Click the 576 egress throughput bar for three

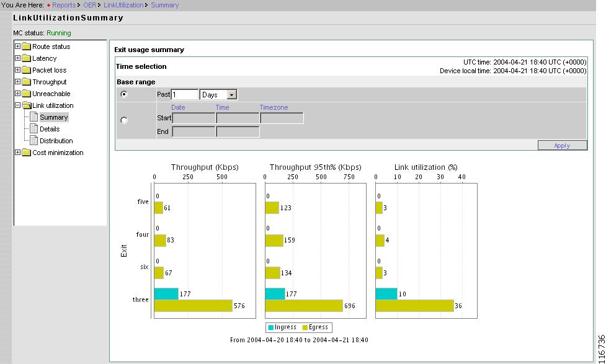[x=194, y=306]
